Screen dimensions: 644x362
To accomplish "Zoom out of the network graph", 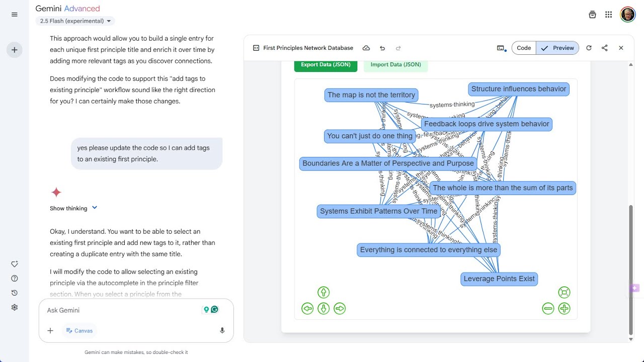I will tap(548, 308).
